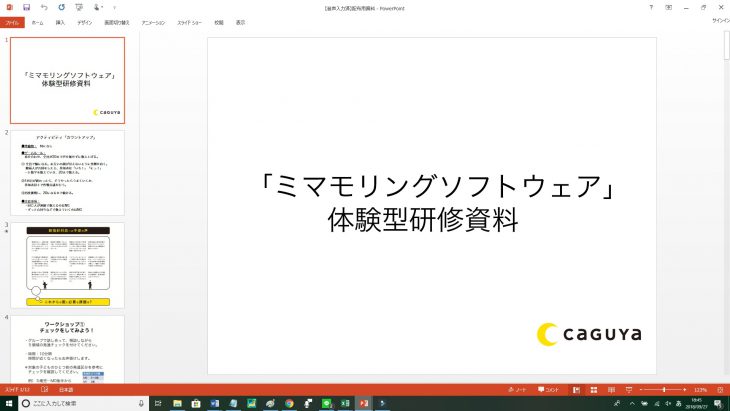Click the Help question mark icon

(651, 7)
